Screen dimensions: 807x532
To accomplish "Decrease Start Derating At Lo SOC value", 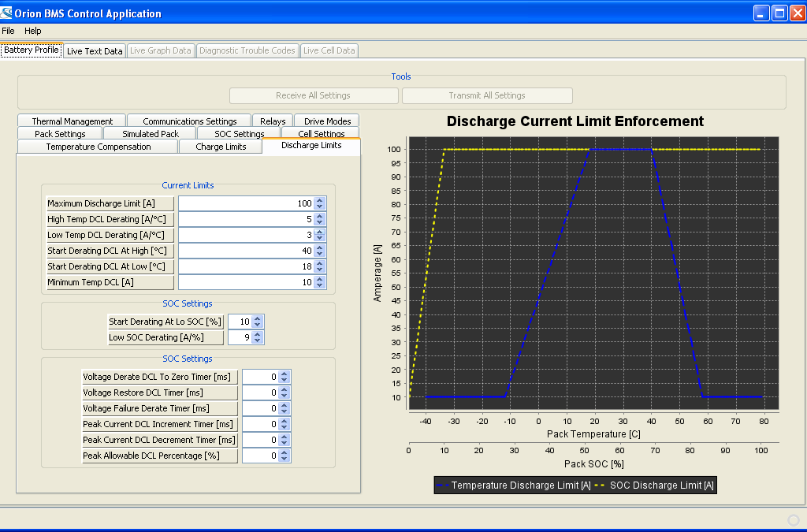I will (258, 326).
